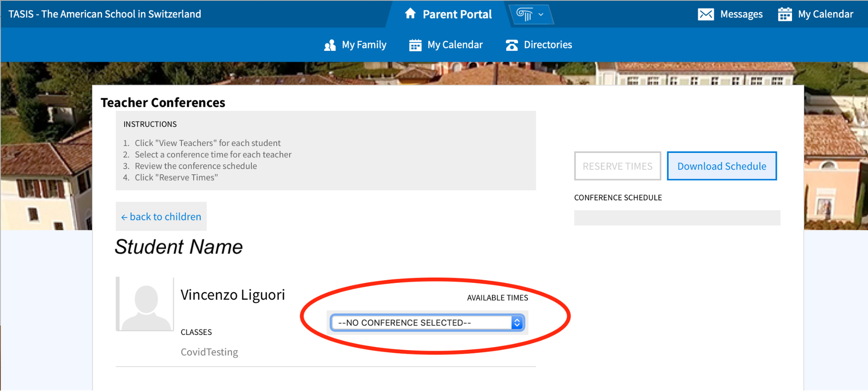Open the My Family menu
The height and width of the screenshot is (391, 868).
(364, 45)
